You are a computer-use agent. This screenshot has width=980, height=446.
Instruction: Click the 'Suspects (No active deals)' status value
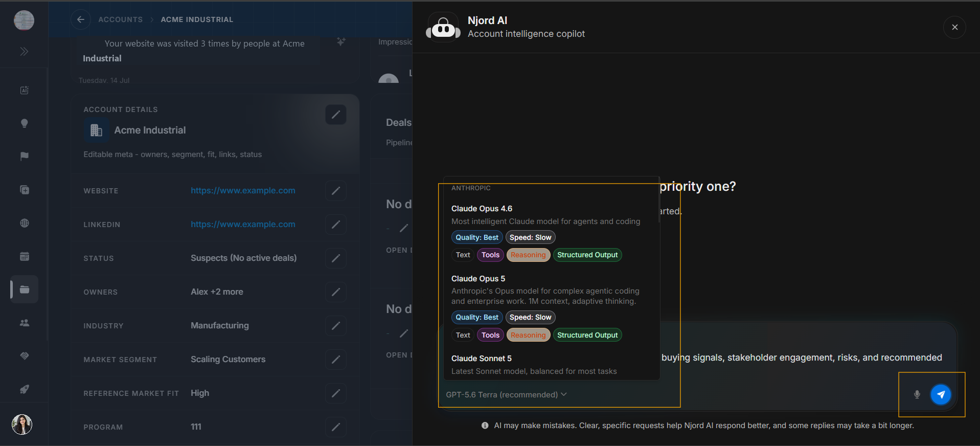click(x=243, y=258)
